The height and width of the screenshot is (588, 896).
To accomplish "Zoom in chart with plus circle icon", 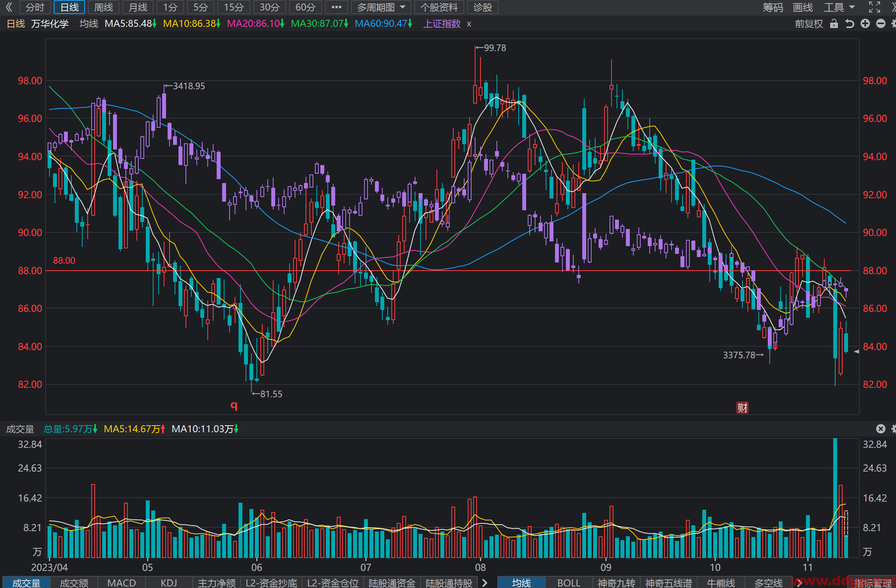I will [x=865, y=24].
